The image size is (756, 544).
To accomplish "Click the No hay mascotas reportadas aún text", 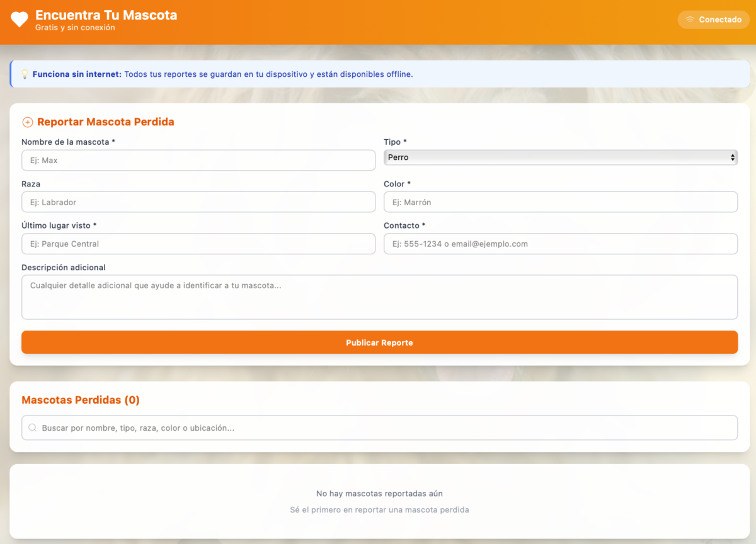I will click(x=379, y=494).
